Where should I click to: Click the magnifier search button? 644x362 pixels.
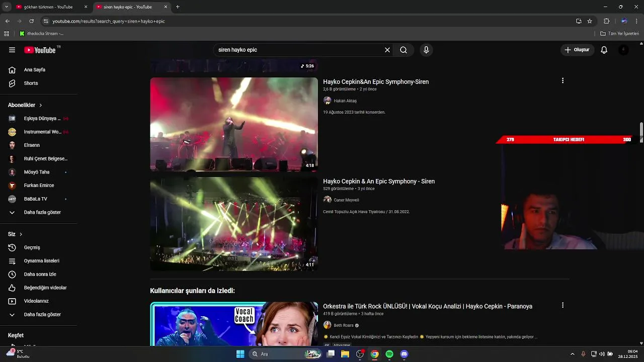tap(404, 50)
